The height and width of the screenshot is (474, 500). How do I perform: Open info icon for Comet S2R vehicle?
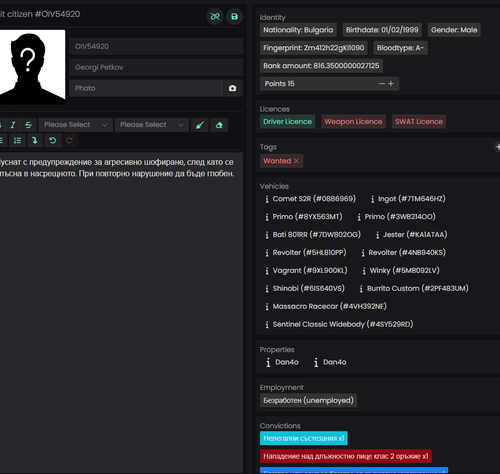click(267, 199)
